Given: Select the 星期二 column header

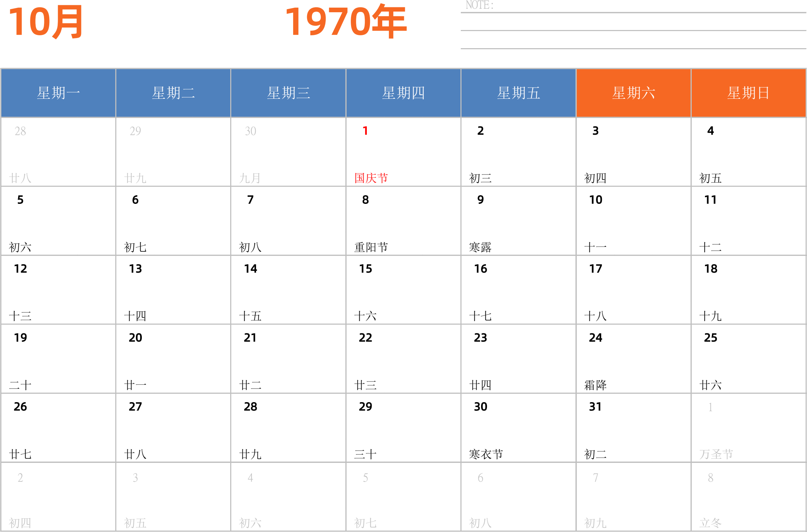Looking at the screenshot, I should (173, 93).
